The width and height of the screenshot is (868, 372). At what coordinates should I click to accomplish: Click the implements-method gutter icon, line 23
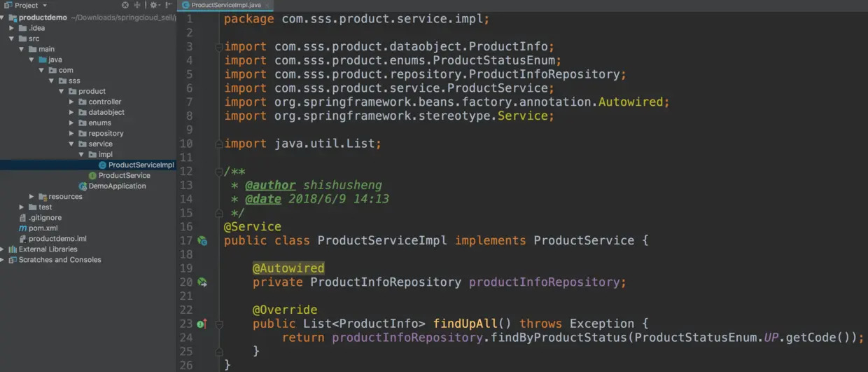coord(202,324)
